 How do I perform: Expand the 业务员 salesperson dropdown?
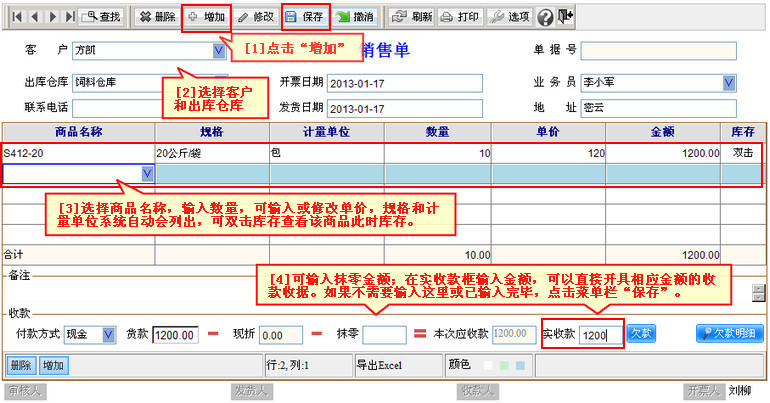click(729, 82)
